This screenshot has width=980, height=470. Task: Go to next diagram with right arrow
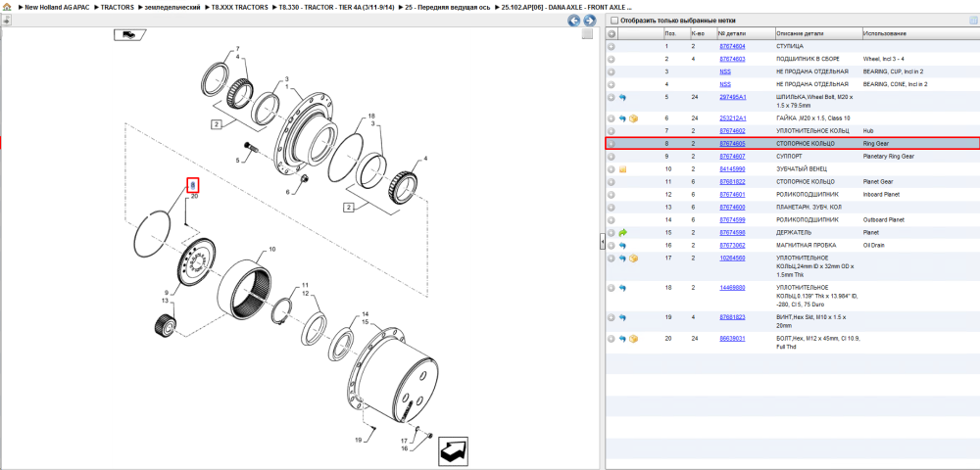[588, 21]
